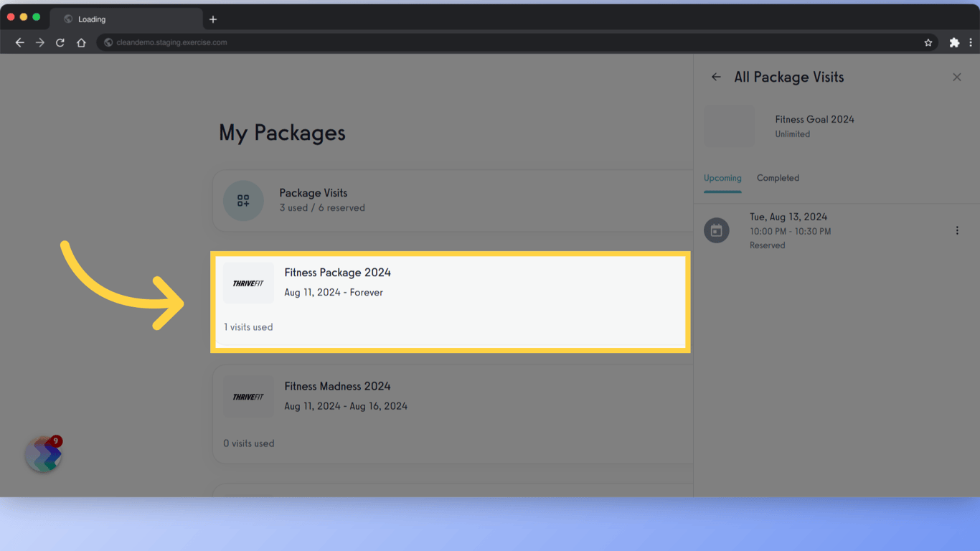Click the bookmark star in the address bar
The width and height of the screenshot is (980, 551).
pyautogui.click(x=928, y=42)
